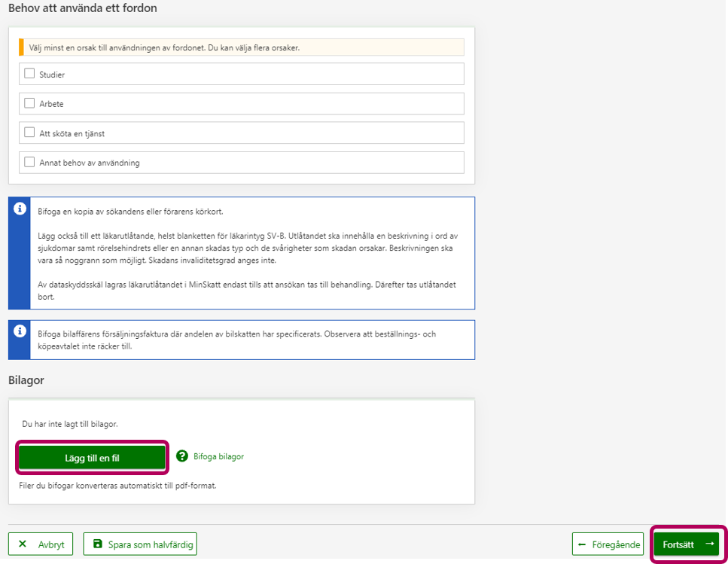
Task: Click the left arrow icon on Föregående
Action: (582, 544)
